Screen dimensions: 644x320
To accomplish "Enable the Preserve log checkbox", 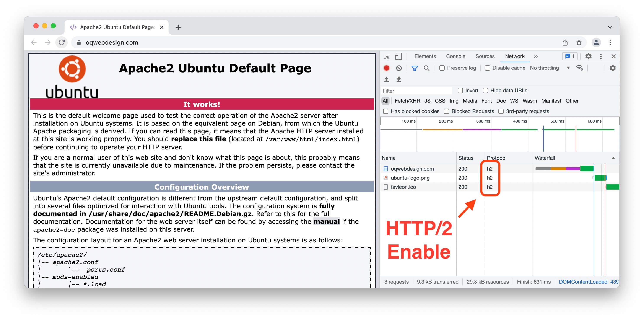I will click(x=442, y=68).
